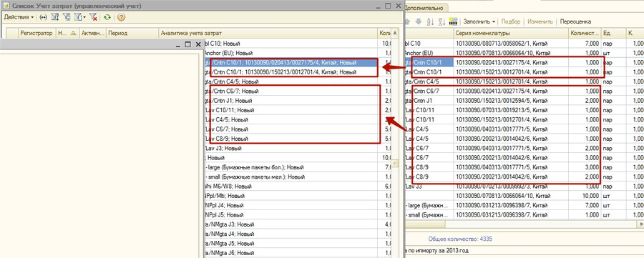The height and width of the screenshot is (258, 644).
Task: Click the Cntn J1 name cell in right table
Action: [429, 101]
